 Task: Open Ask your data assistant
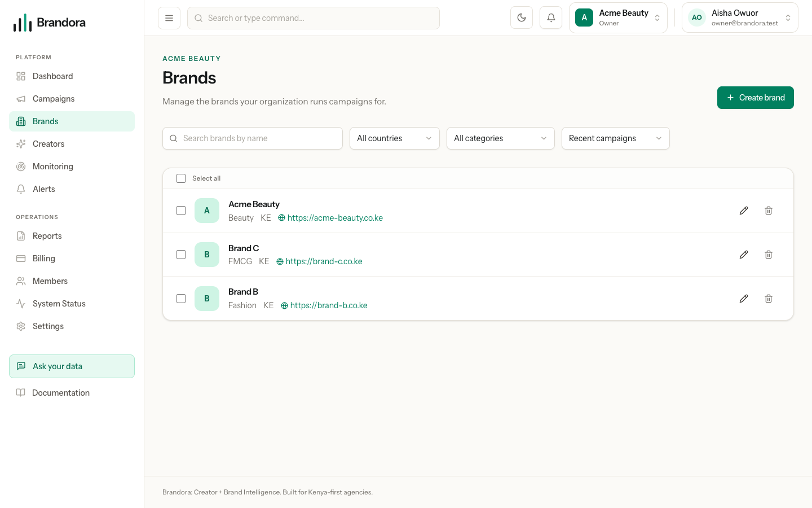point(72,366)
